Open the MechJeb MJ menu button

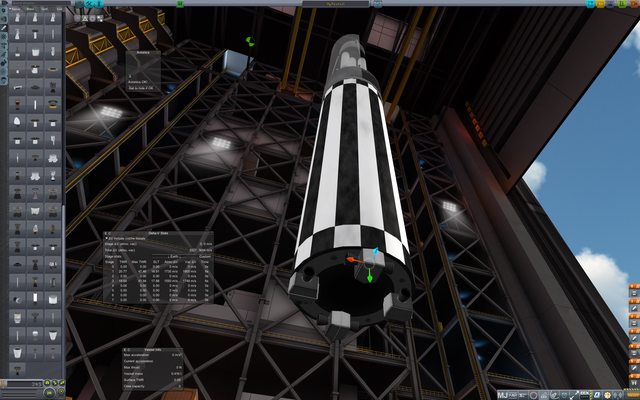502,395
